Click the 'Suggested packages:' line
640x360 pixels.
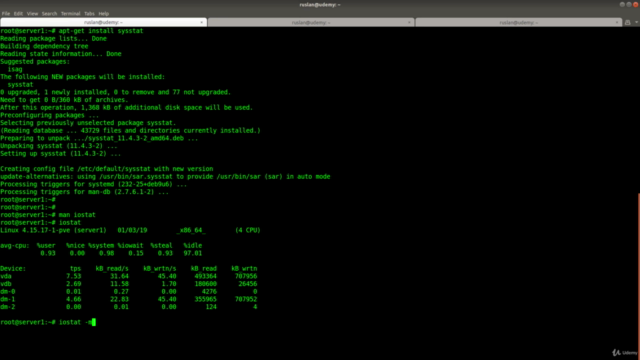pyautogui.click(x=35, y=62)
